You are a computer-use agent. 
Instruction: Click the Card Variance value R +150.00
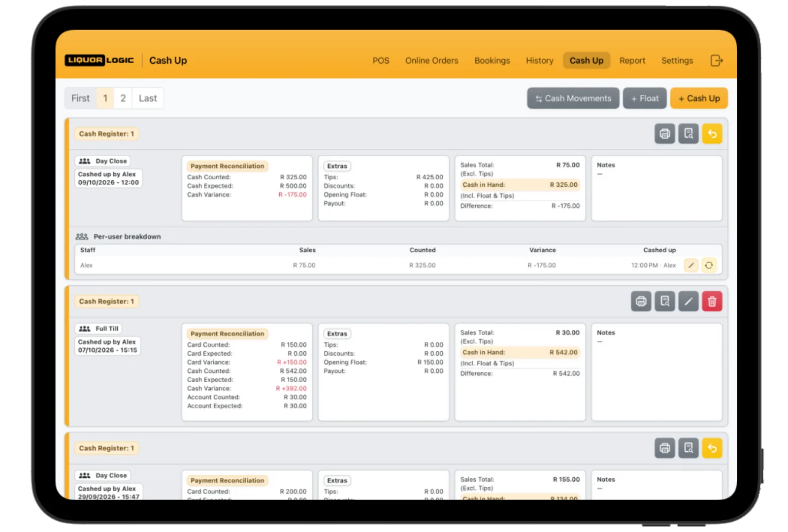tap(292, 362)
